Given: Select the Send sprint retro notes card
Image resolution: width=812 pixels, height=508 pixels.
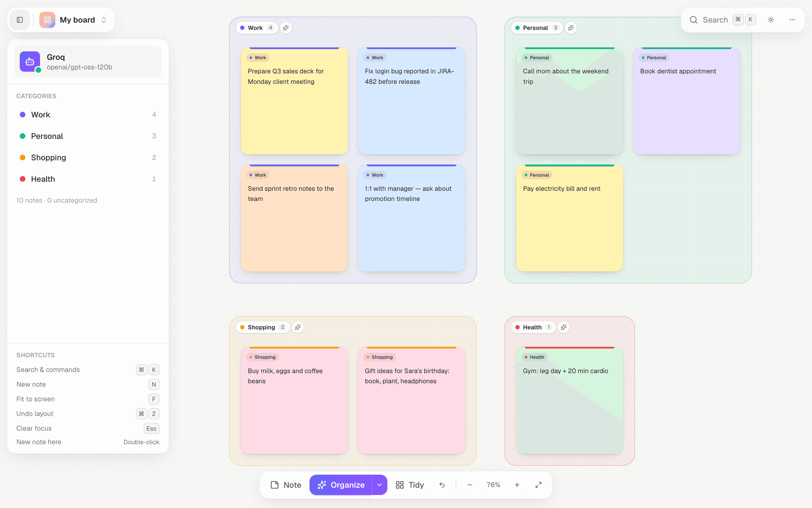Looking at the screenshot, I should 294,218.
